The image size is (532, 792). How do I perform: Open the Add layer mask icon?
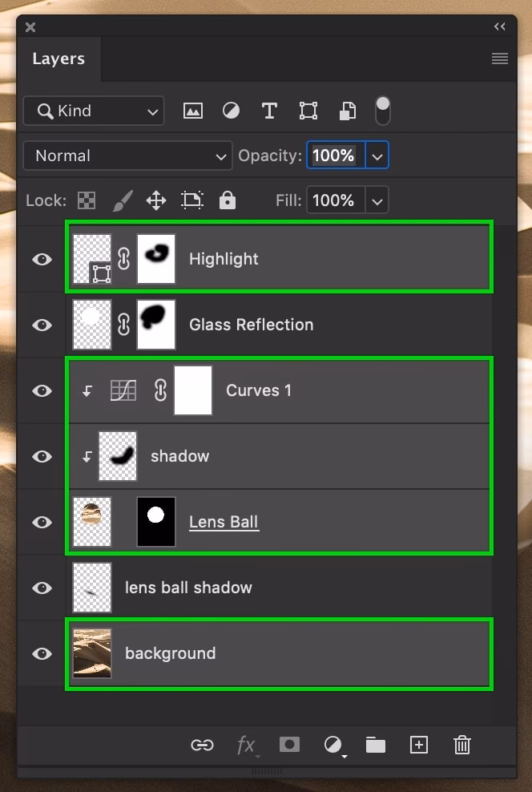tap(289, 745)
